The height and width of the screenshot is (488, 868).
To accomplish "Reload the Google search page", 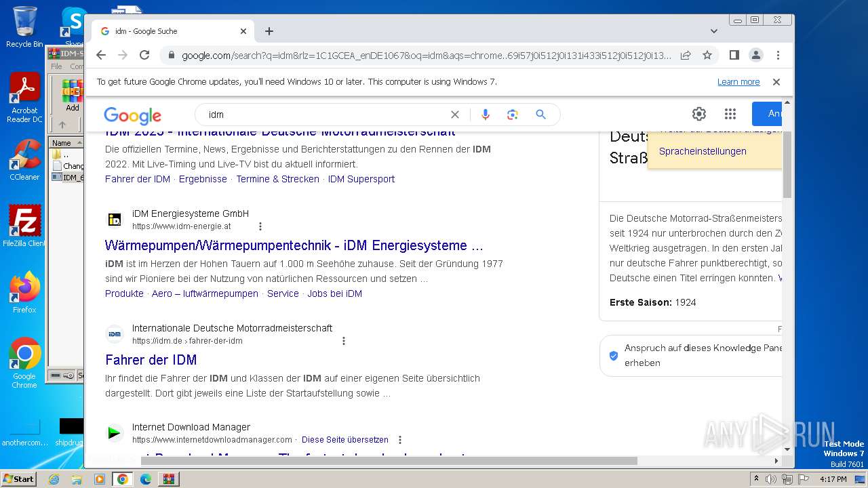I will pyautogui.click(x=144, y=55).
